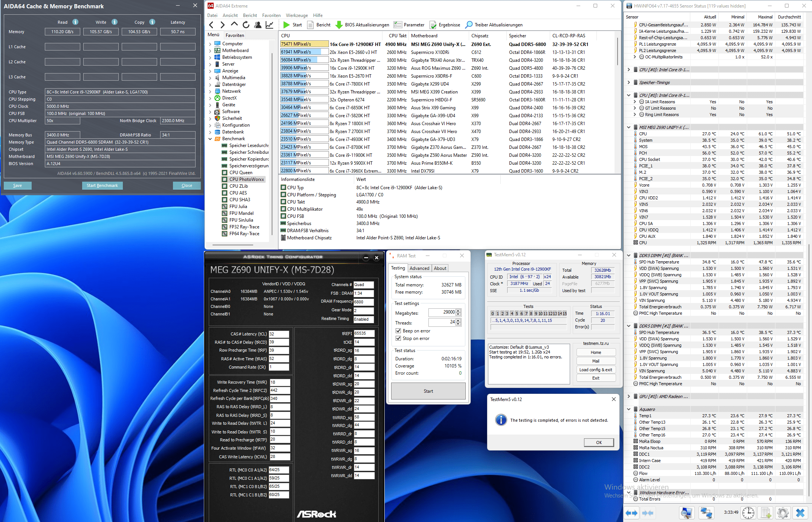Click the graph icon in AIDA64 toolbar
Screen dimensions: 812x522
(269, 25)
